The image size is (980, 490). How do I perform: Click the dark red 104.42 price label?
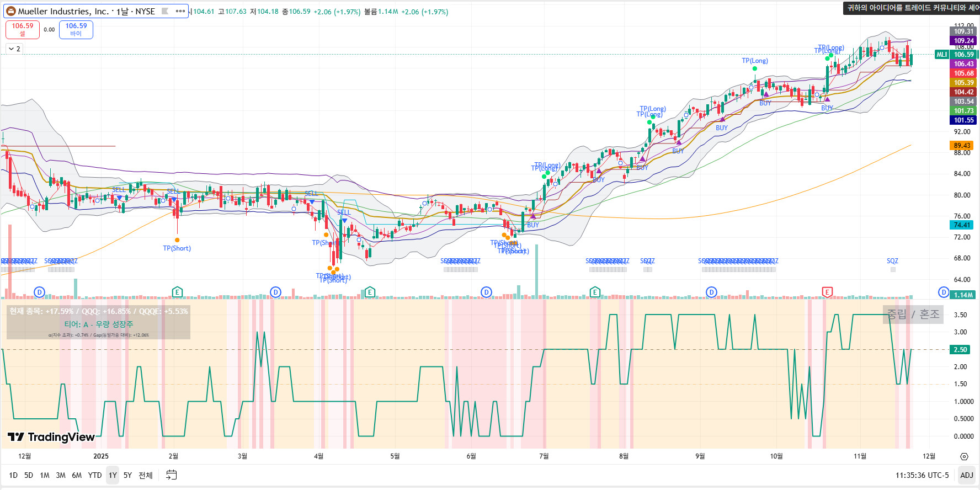tap(963, 92)
